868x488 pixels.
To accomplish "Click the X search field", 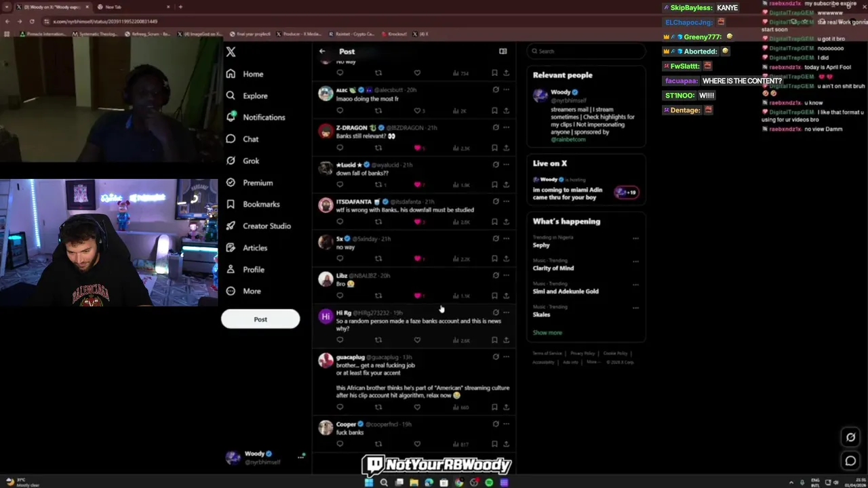I will [586, 51].
